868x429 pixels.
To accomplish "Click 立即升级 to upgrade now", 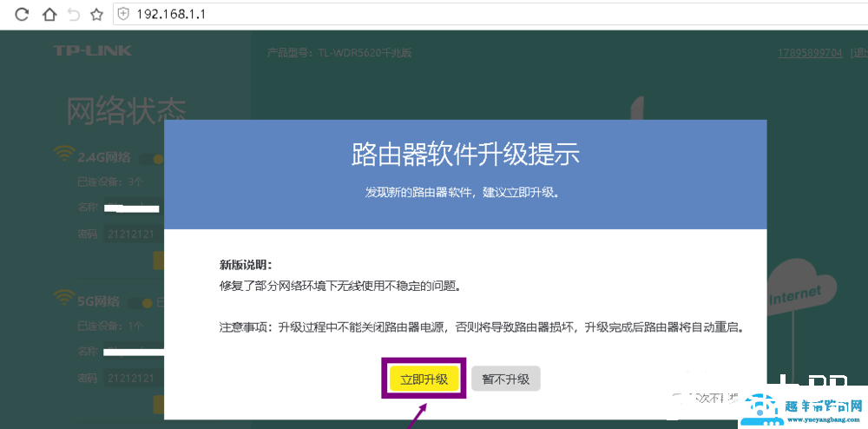I will click(424, 379).
